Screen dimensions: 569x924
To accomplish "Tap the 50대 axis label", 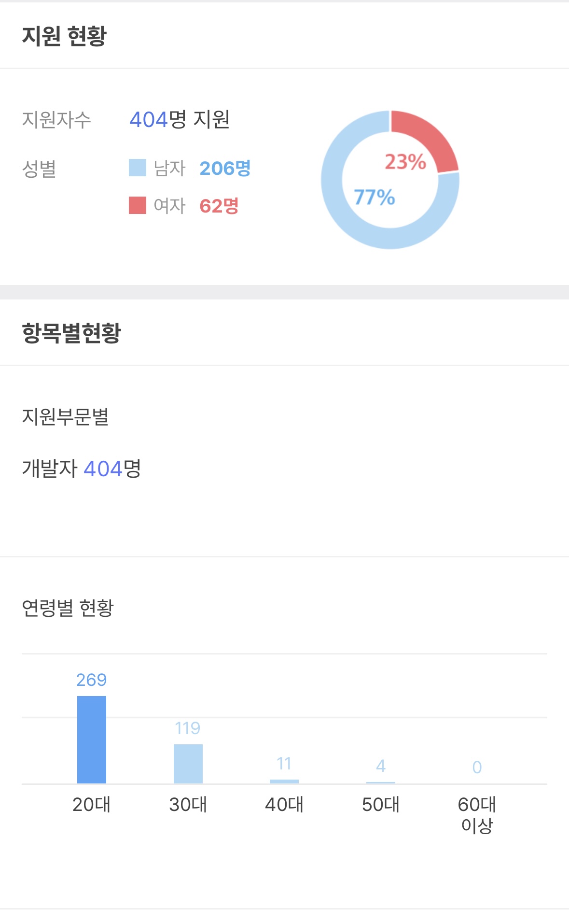I will [x=381, y=804].
